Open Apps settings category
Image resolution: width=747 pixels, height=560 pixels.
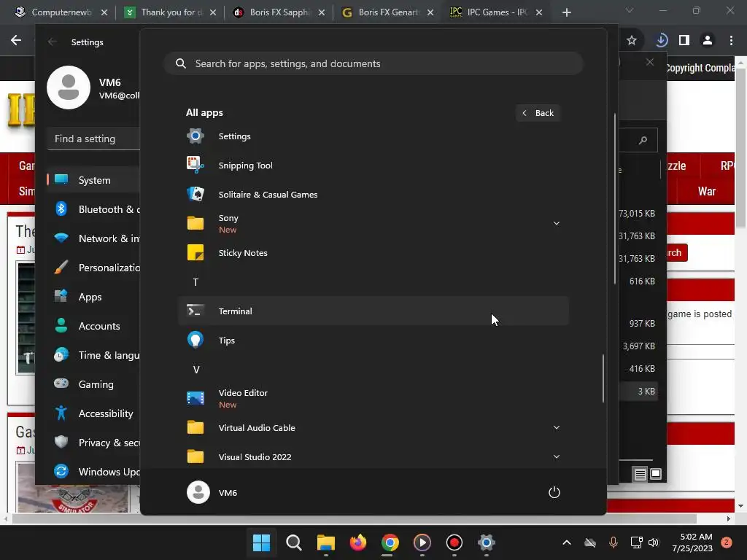point(93,297)
